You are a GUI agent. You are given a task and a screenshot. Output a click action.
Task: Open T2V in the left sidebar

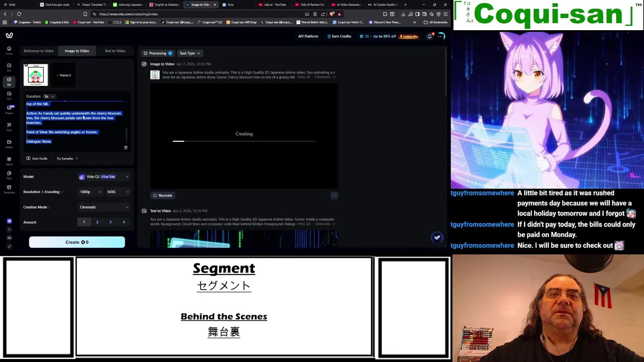tap(9, 96)
